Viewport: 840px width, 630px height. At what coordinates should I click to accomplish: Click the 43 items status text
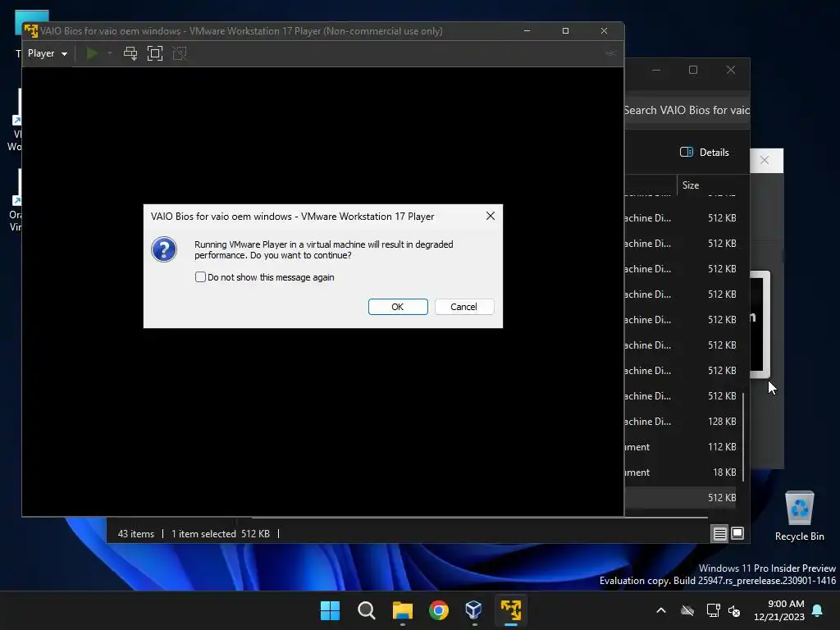pyautogui.click(x=136, y=534)
